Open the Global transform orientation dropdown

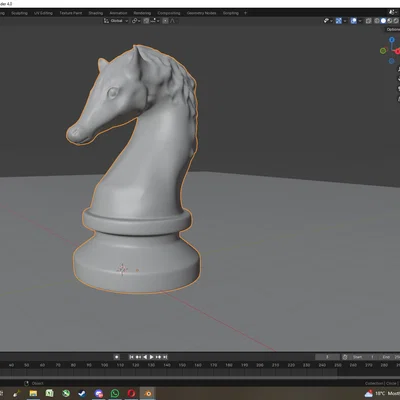[116, 21]
